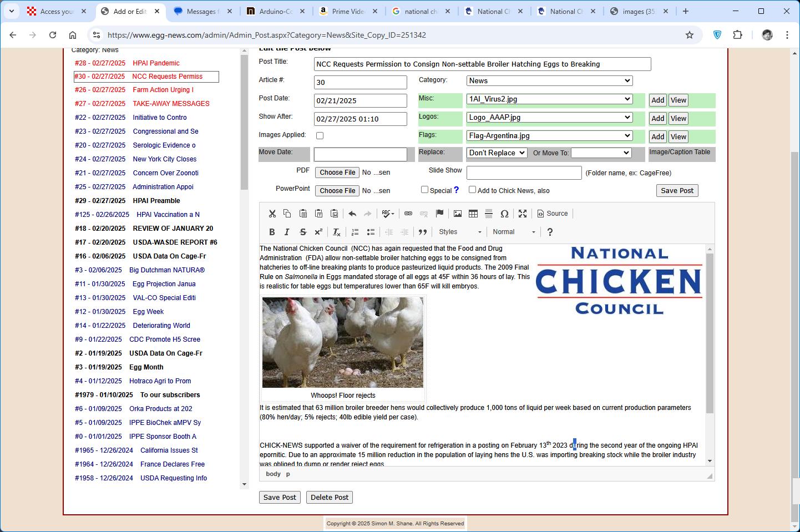The width and height of the screenshot is (800, 532).
Task: Toggle Italic formatting
Action: pos(287,232)
